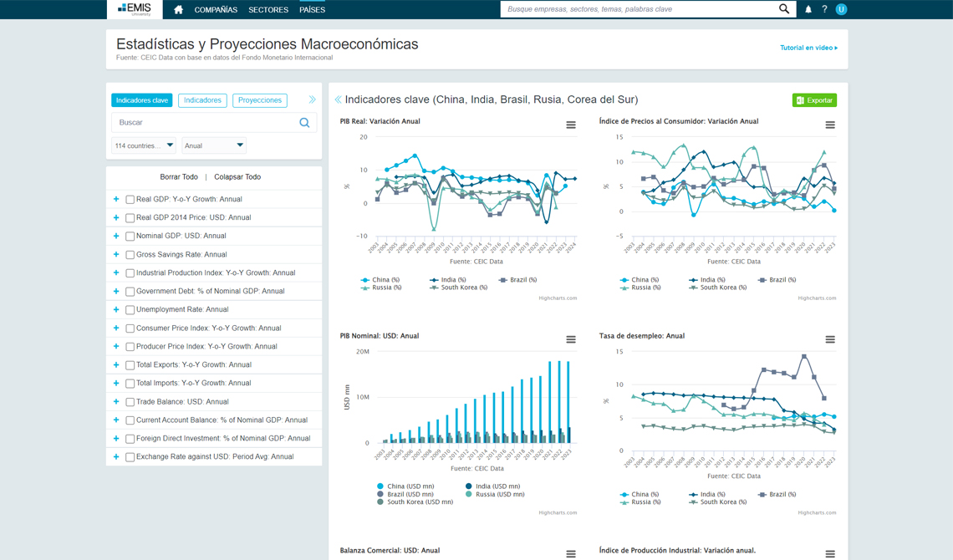Switch to Proyecciones tab

259,100
